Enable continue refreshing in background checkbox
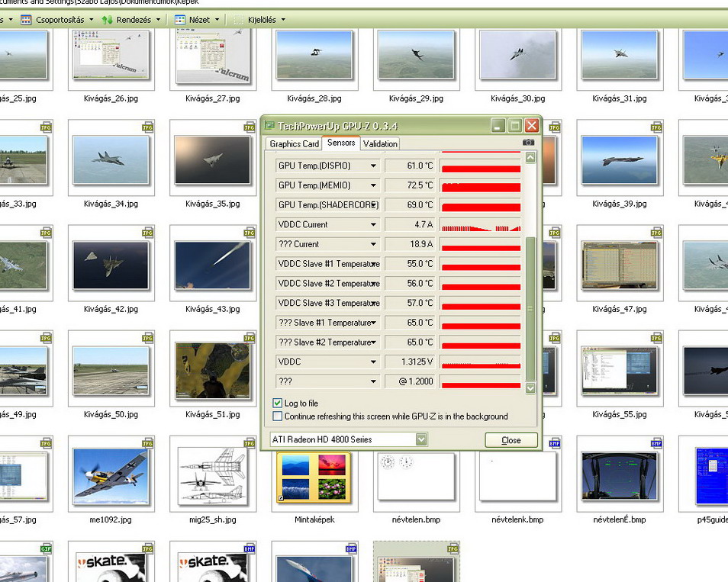Screen dimensions: 728x582 click(277, 416)
